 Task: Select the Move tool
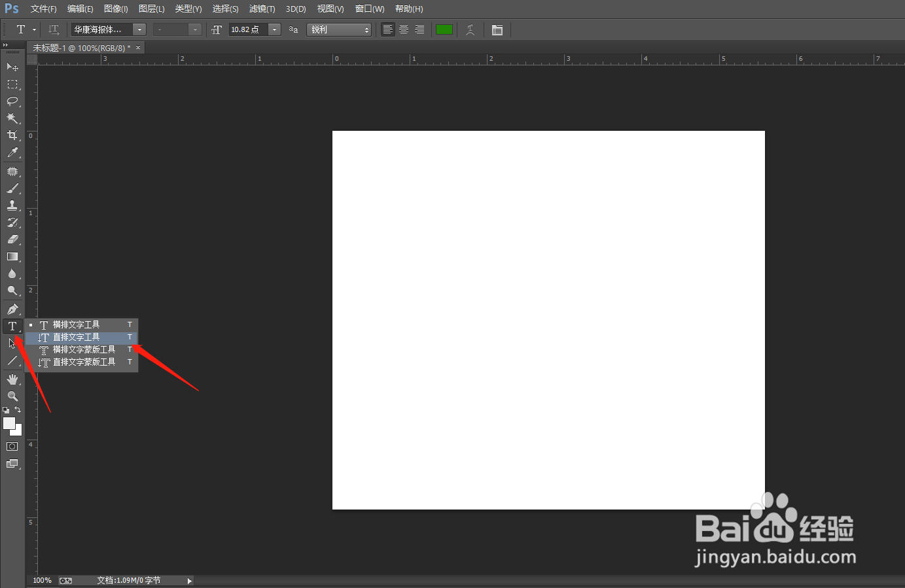click(12, 67)
